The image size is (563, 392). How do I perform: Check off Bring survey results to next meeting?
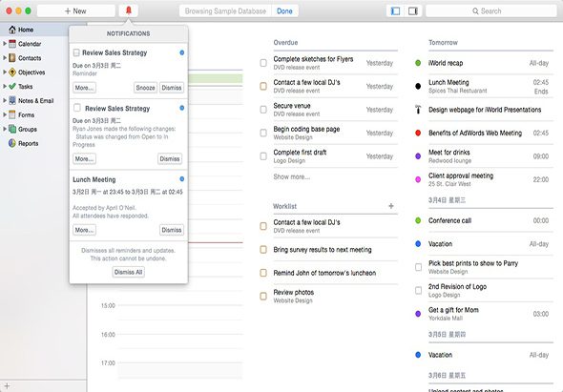(263, 250)
